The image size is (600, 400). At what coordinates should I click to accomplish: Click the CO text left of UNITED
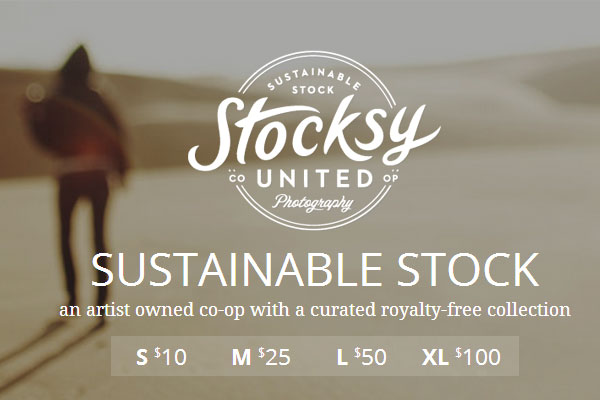coord(238,180)
